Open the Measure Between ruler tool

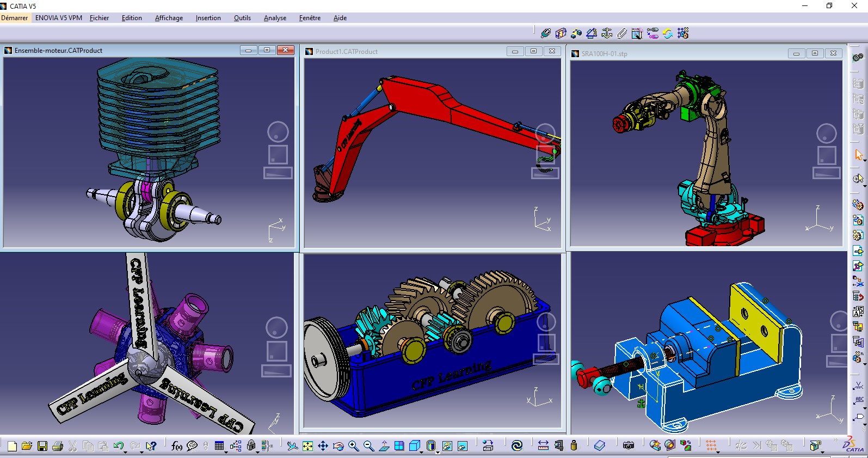click(x=543, y=446)
